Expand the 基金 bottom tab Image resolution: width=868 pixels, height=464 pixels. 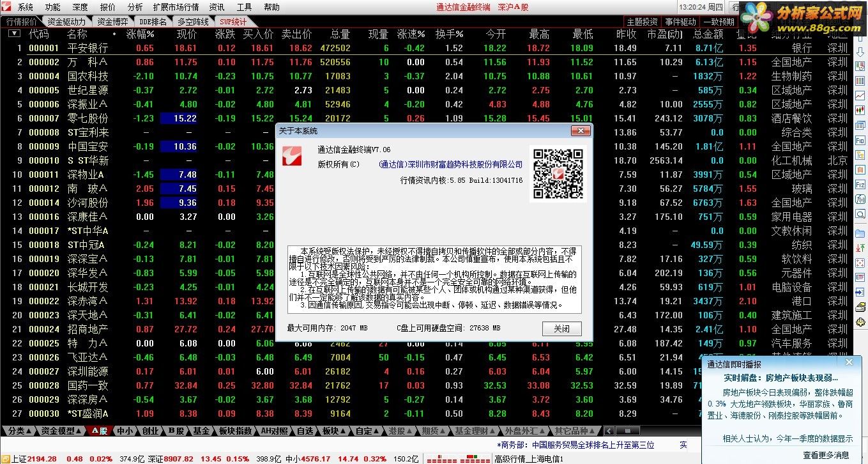(x=201, y=431)
